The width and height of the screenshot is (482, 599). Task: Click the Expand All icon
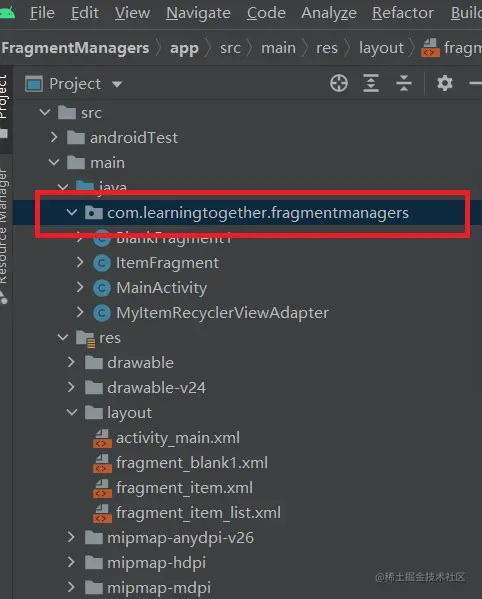(371, 83)
